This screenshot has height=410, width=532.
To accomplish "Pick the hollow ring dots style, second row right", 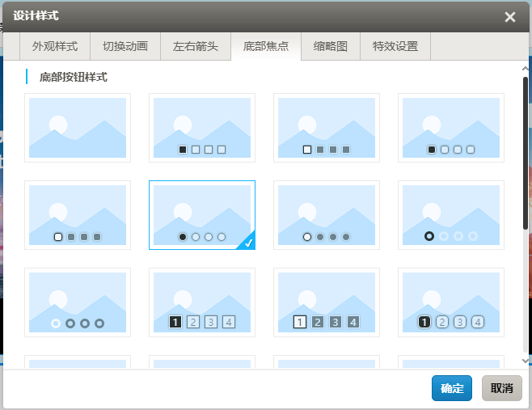I will click(x=451, y=215).
